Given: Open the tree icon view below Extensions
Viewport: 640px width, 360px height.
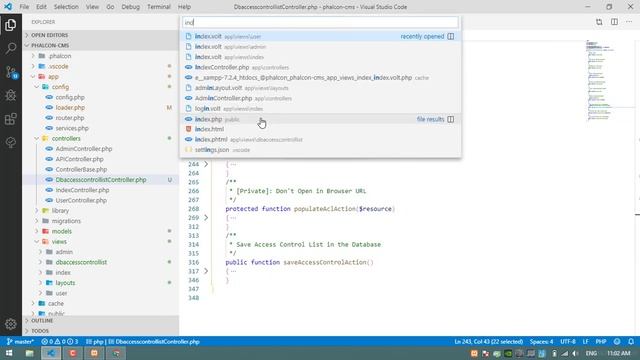Looking at the screenshot, I should coord(11,142).
